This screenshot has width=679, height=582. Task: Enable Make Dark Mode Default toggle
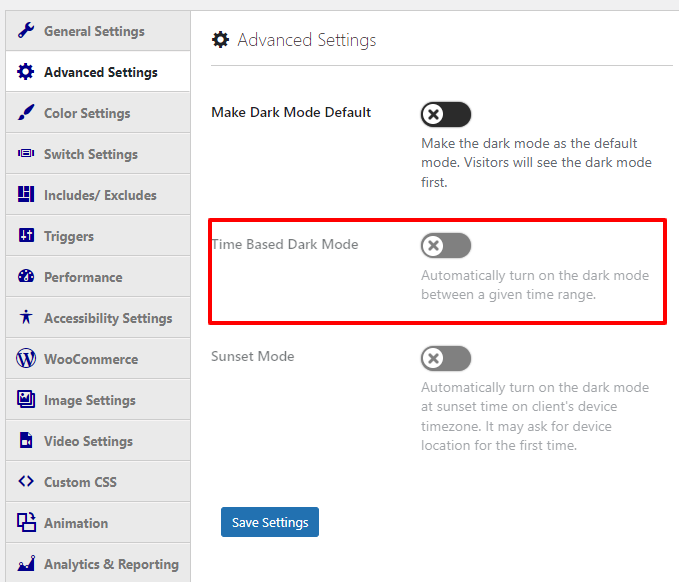[446, 114]
